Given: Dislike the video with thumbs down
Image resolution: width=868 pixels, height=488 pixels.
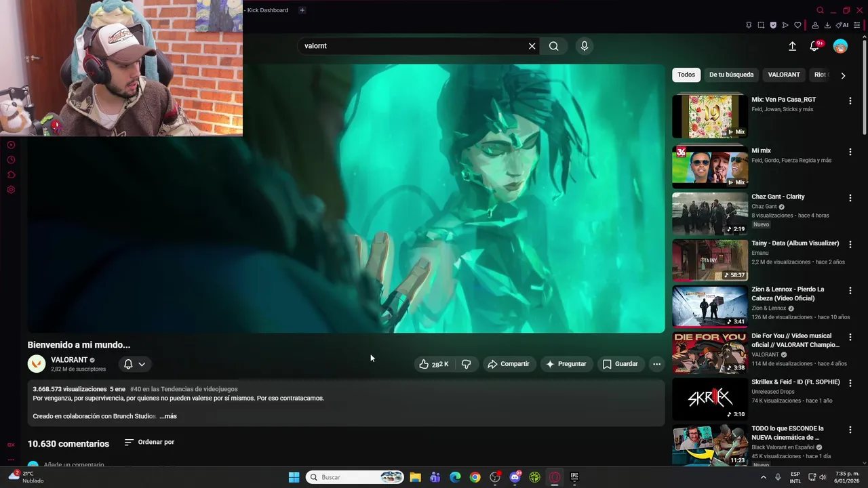Looking at the screenshot, I should [x=467, y=364].
